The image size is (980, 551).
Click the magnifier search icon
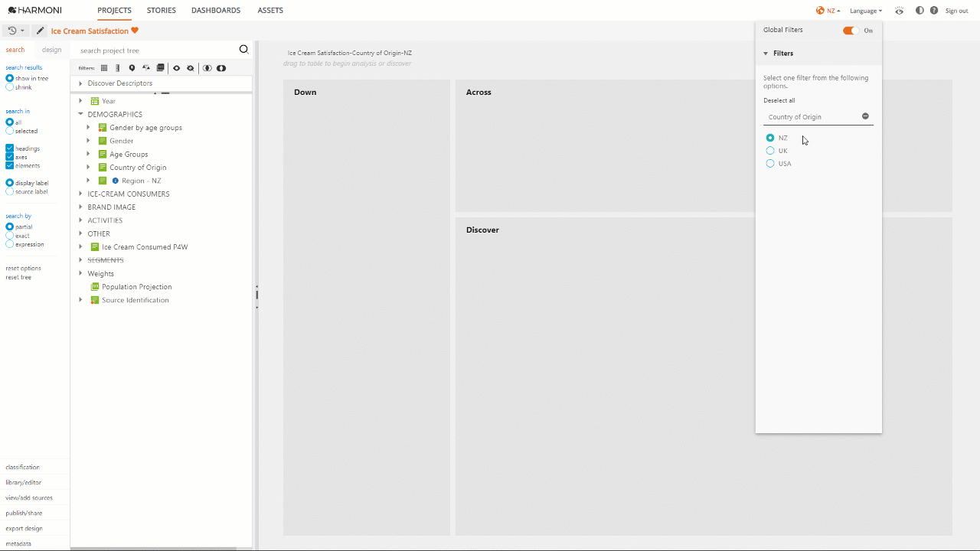(x=243, y=50)
